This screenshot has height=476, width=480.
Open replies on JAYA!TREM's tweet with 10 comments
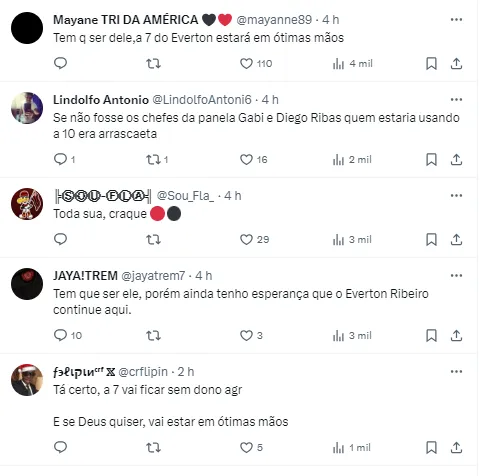coord(68,335)
